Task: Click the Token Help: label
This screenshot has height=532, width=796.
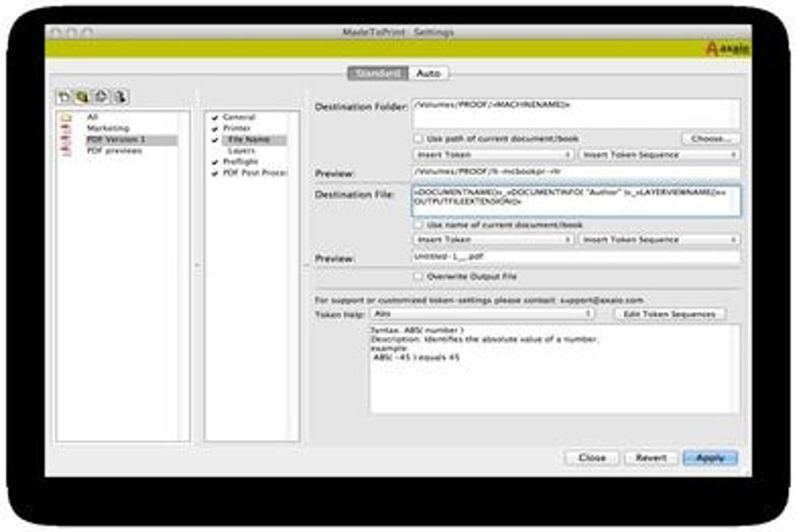Action: pos(340,314)
